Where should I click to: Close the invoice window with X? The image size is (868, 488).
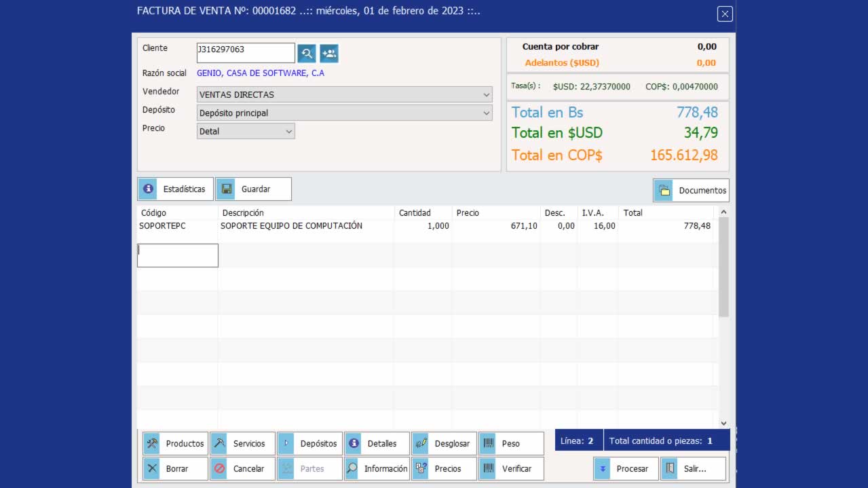coord(725,14)
